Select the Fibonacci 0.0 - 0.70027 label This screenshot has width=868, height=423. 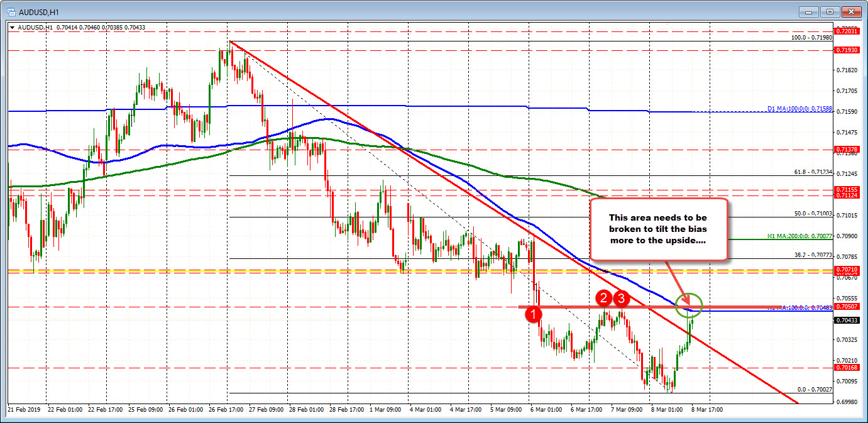click(815, 390)
